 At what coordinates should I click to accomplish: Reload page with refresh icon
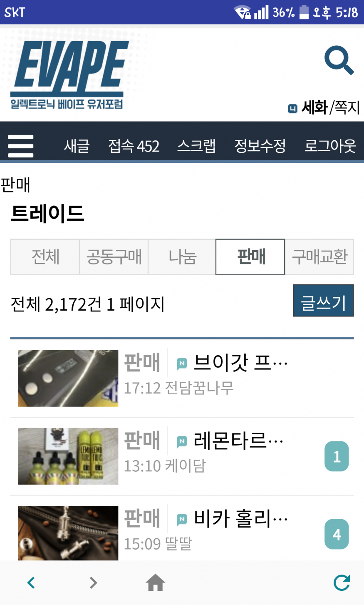coord(342,582)
